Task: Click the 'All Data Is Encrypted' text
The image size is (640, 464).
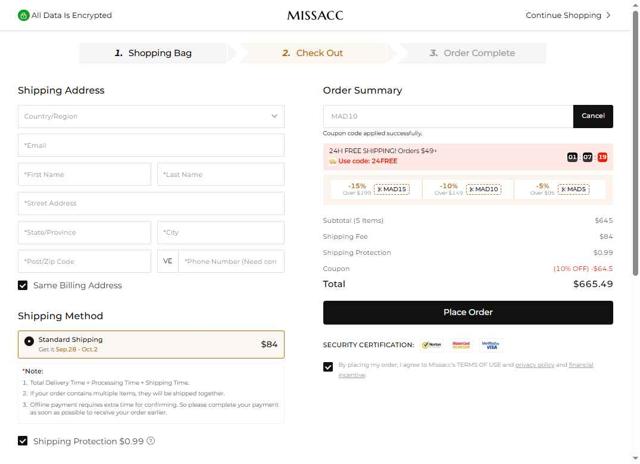Action: (x=71, y=15)
